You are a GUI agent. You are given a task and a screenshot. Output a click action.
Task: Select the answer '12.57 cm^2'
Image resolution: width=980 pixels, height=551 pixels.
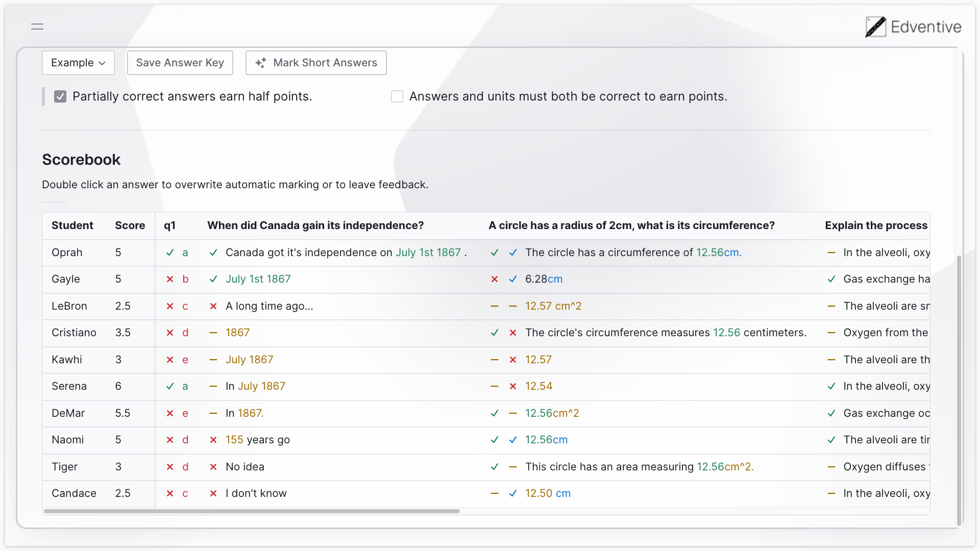pos(553,306)
